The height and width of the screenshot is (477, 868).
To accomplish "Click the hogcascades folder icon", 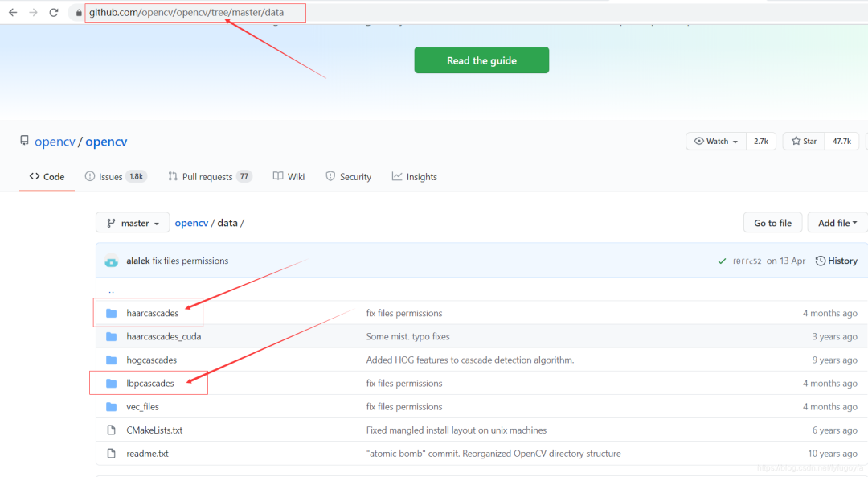I will coord(111,360).
